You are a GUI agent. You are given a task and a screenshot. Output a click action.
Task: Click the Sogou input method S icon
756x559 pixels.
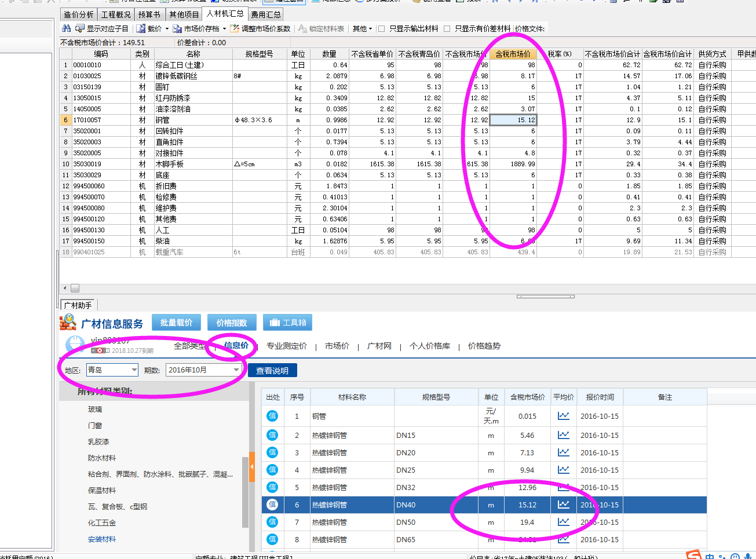(693, 555)
